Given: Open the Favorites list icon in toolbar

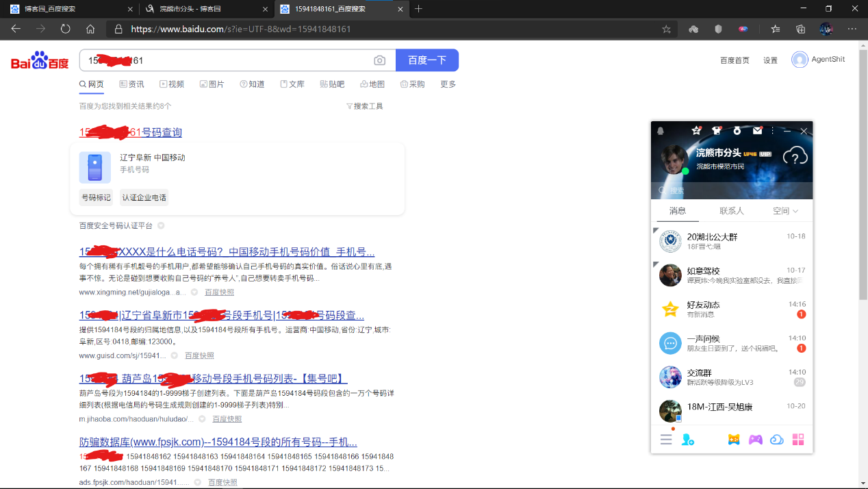Looking at the screenshot, I should (x=775, y=29).
